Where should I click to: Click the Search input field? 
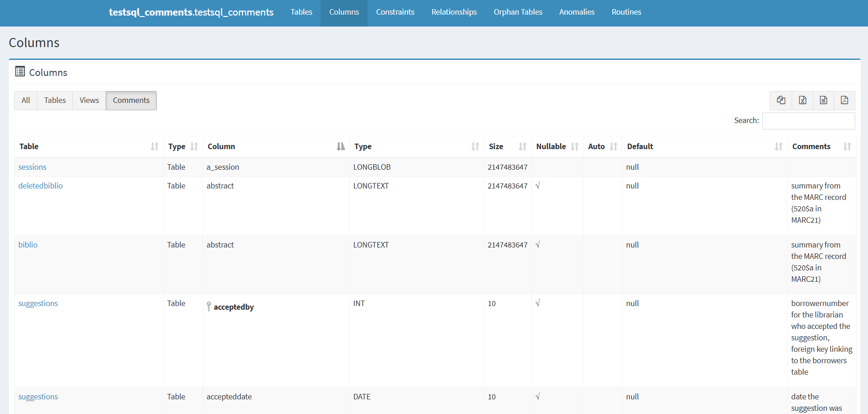[808, 121]
